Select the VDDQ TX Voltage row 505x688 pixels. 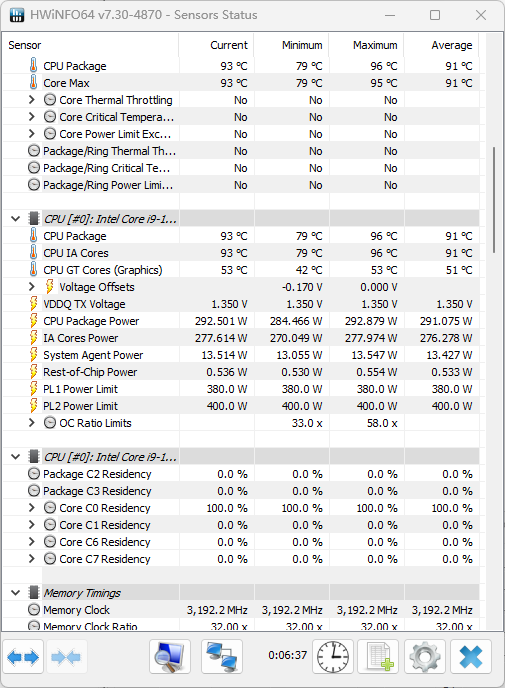click(x=241, y=304)
